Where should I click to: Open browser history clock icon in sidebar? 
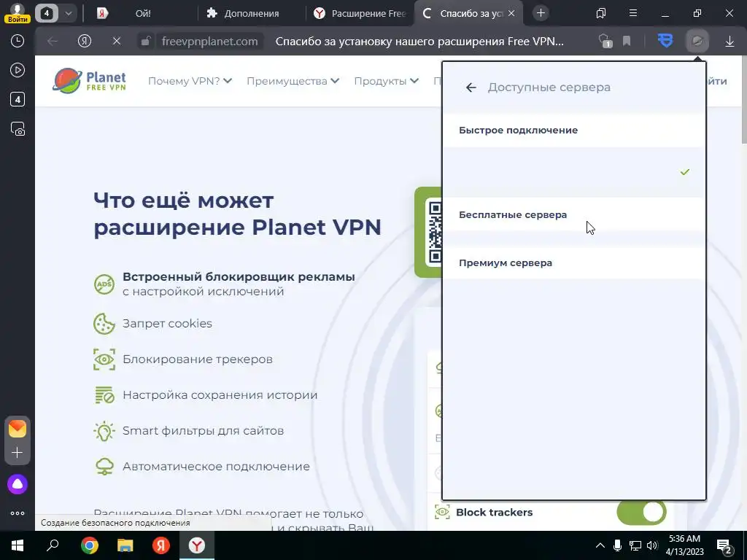click(x=18, y=41)
